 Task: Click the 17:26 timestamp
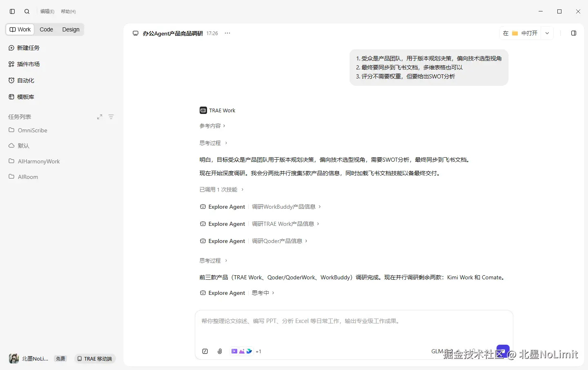click(x=212, y=33)
